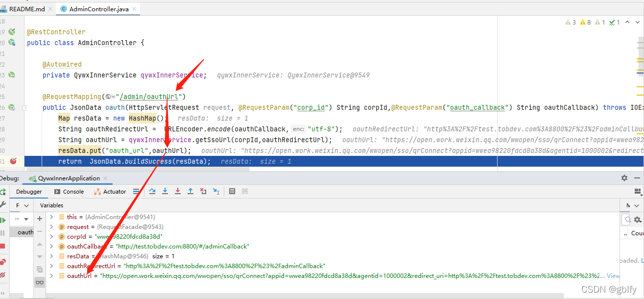Switch to the Console tab
644x299 pixels.
tap(69, 192)
